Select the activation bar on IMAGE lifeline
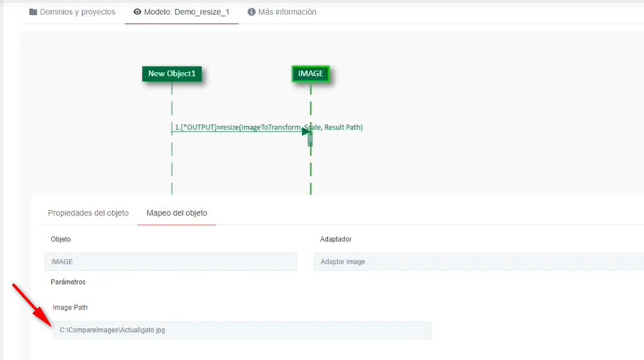The width and height of the screenshot is (644, 360). point(310,139)
